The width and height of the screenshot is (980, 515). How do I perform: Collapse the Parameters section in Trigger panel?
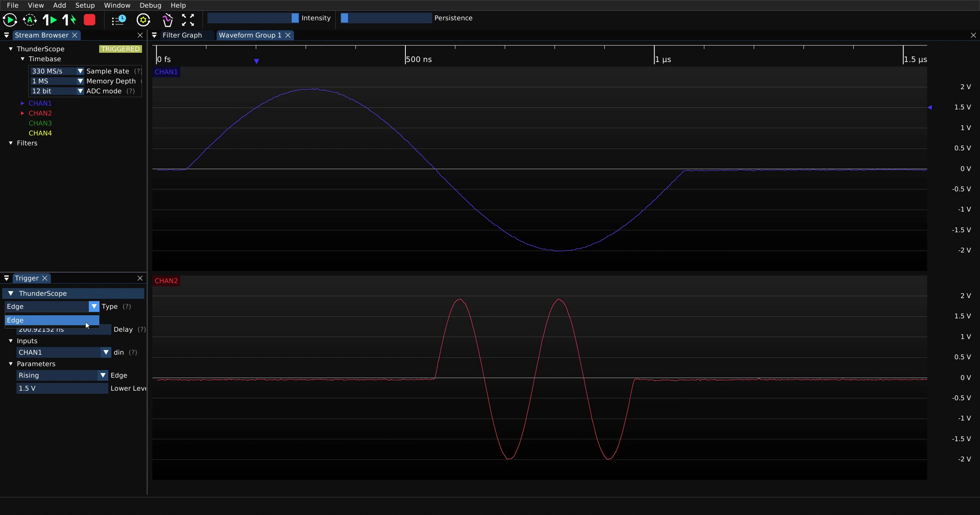coord(11,364)
